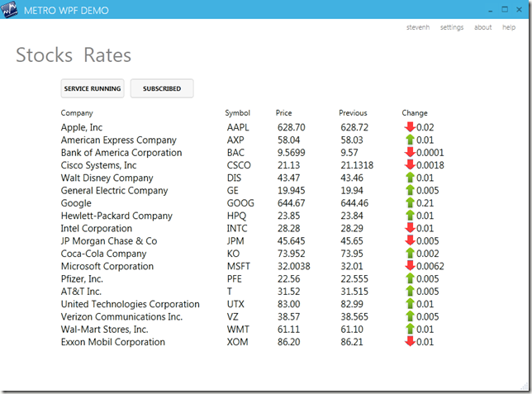Open the help menu item
The height and width of the screenshot is (394, 532).
509,27
